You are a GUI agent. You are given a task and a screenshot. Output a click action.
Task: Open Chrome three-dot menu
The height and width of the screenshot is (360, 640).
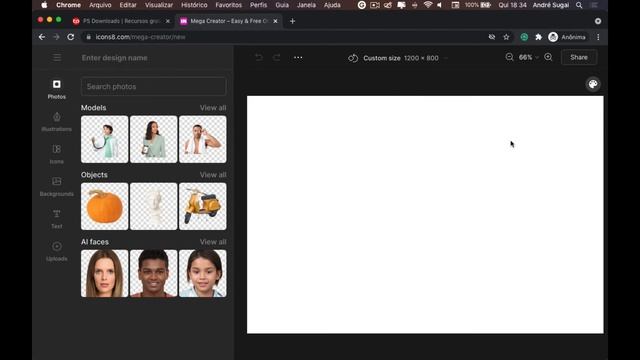pyautogui.click(x=598, y=37)
